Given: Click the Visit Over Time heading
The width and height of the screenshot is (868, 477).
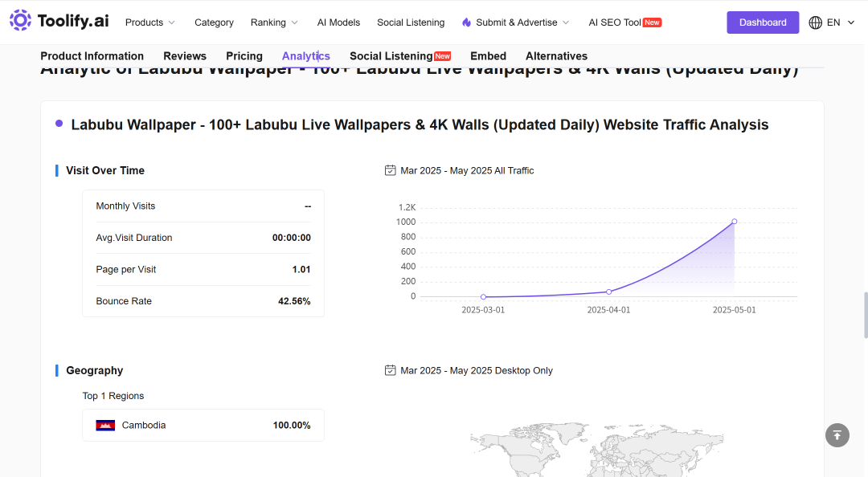Looking at the screenshot, I should pyautogui.click(x=105, y=170).
